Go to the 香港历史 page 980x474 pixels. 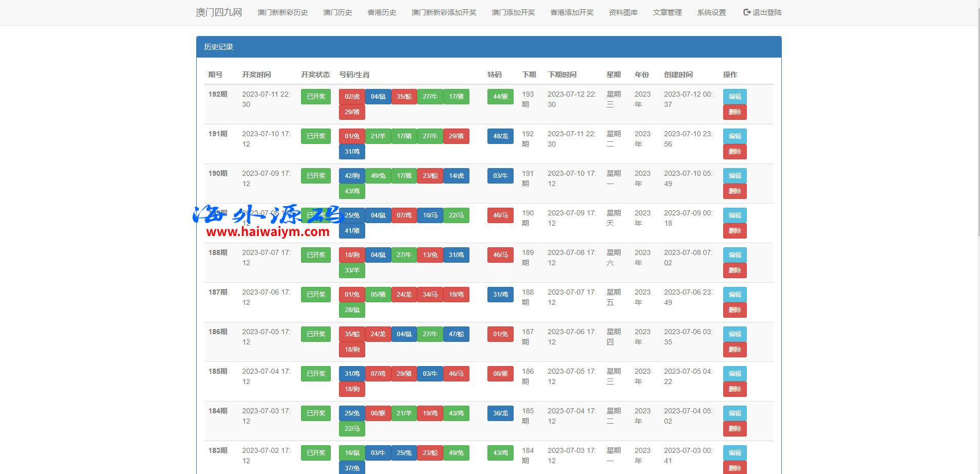pyautogui.click(x=382, y=12)
